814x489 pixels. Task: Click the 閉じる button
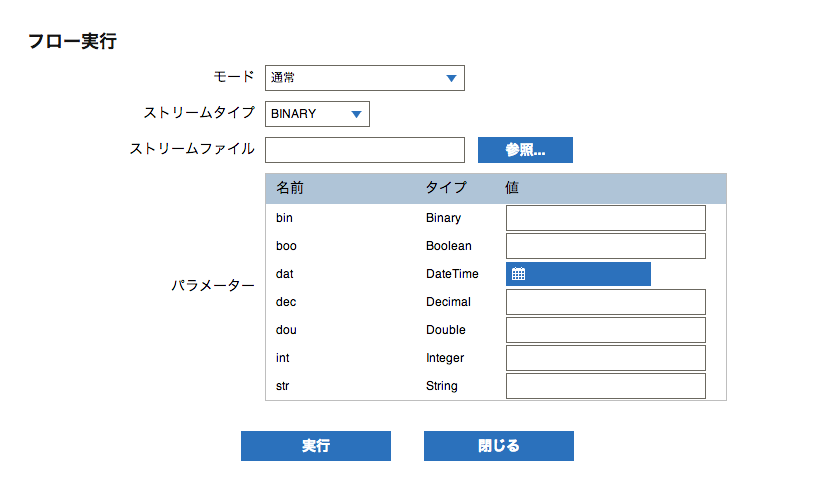coord(499,445)
